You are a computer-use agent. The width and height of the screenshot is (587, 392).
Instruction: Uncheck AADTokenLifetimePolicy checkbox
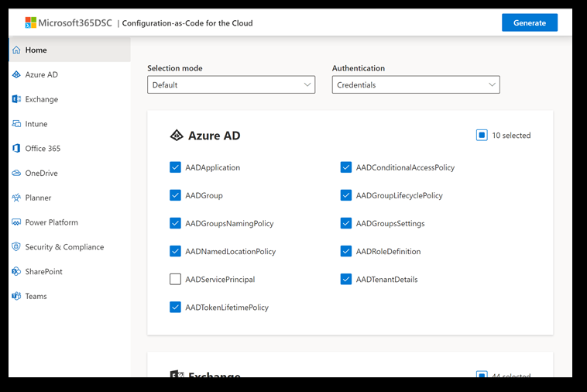(x=175, y=308)
